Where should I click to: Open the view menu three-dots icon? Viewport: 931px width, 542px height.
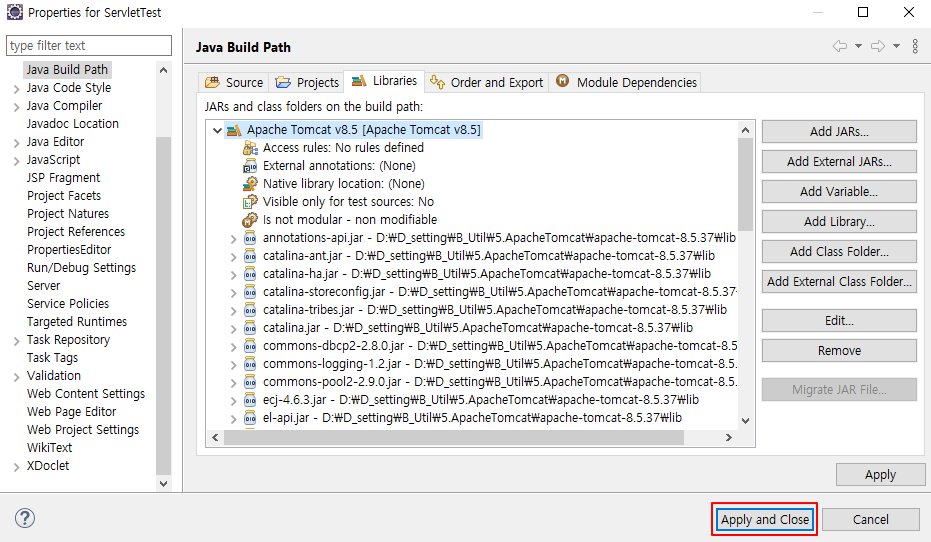(915, 46)
